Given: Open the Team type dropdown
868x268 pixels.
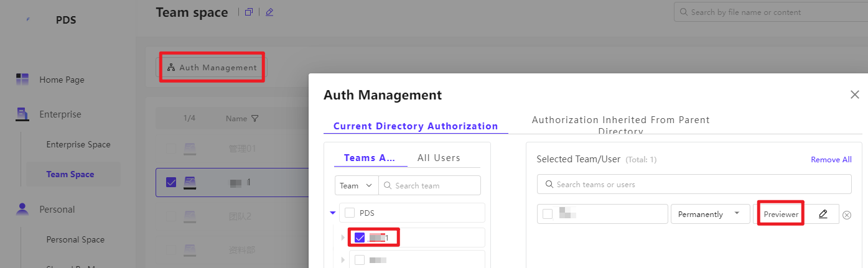Looking at the screenshot, I should pyautogui.click(x=357, y=185).
